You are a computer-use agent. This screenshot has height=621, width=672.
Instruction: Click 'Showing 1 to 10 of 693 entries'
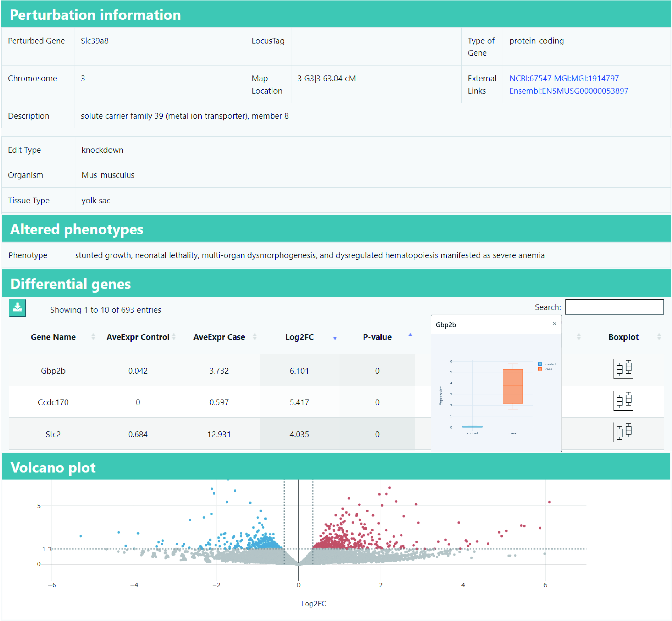105,310
